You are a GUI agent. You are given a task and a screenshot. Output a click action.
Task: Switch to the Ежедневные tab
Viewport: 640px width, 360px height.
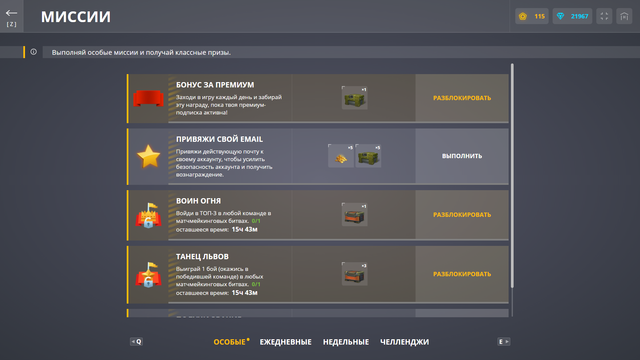pyautogui.click(x=286, y=342)
